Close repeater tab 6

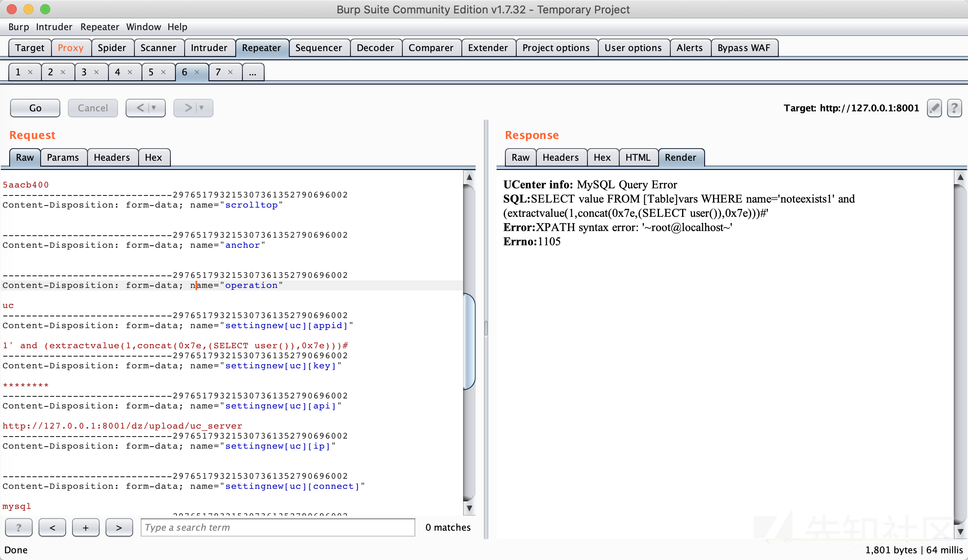197,72
